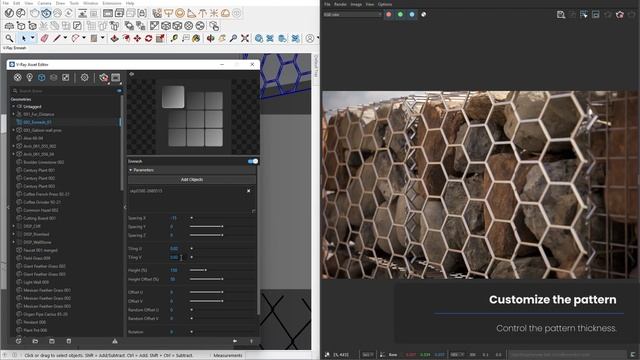Click the render teapot icon in frame buffer toolbar
The height and width of the screenshot is (360, 640).
coord(620,15)
